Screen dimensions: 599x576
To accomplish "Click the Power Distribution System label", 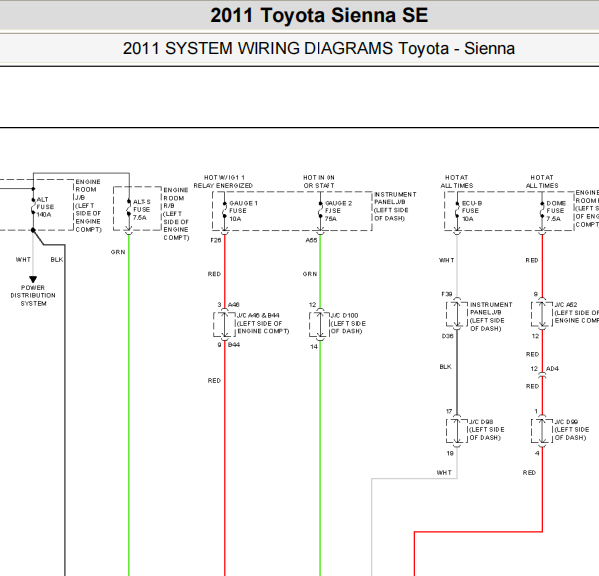I will [x=33, y=296].
